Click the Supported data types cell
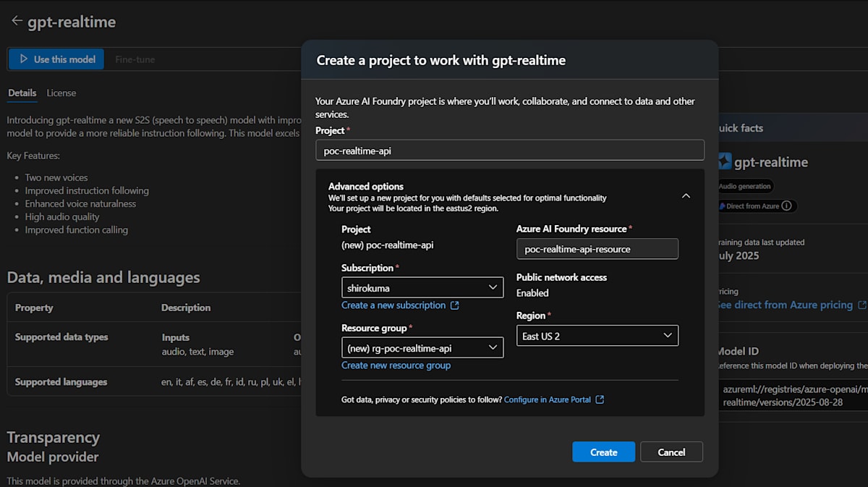This screenshot has height=487, width=868. [x=61, y=337]
